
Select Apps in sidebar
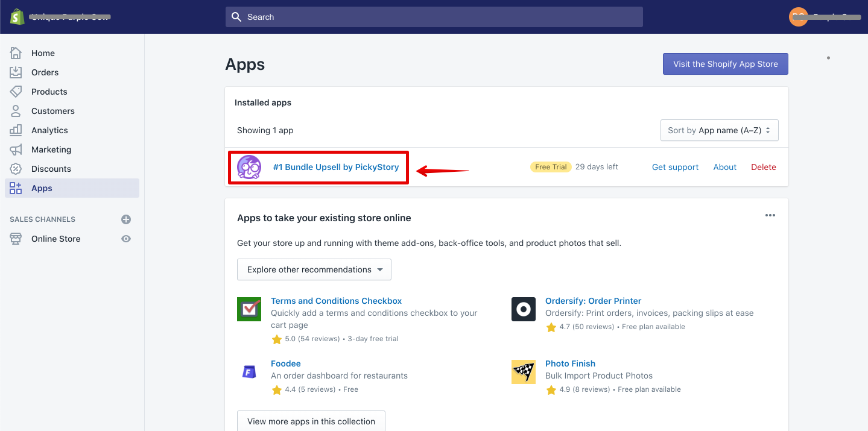click(72, 188)
